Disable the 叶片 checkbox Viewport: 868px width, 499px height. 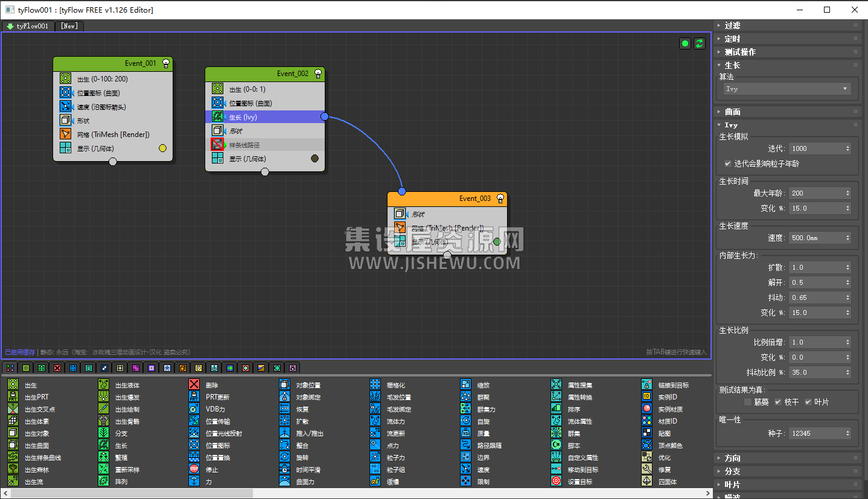(x=808, y=402)
